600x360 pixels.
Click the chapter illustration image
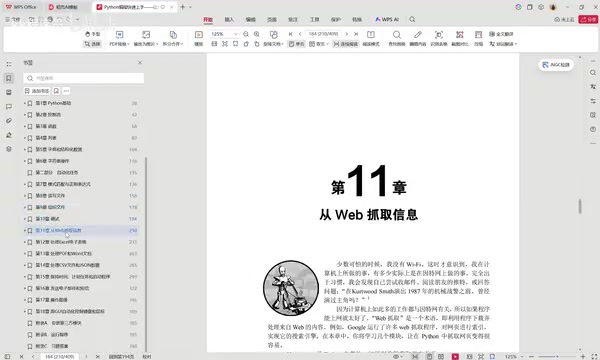pyautogui.click(x=291, y=288)
